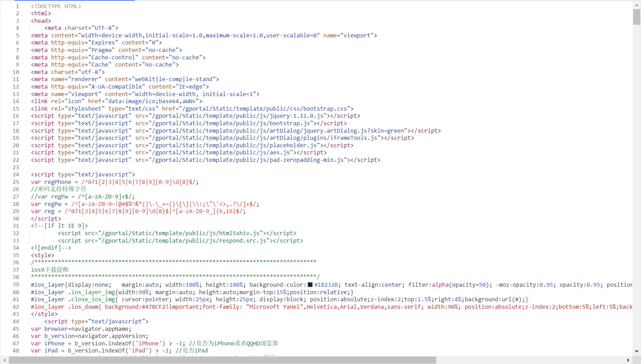
Task: Click the pad-zeropadding-min.js script path
Action: (x=249, y=160)
